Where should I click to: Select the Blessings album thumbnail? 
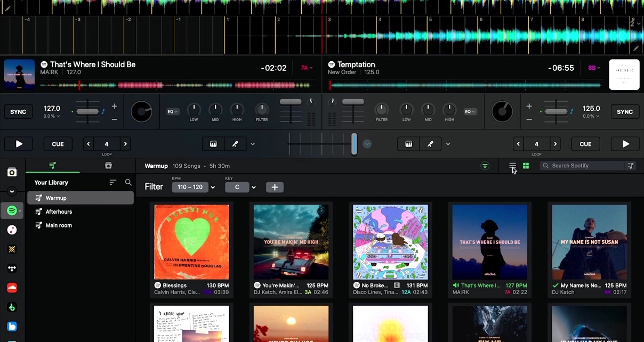click(191, 242)
